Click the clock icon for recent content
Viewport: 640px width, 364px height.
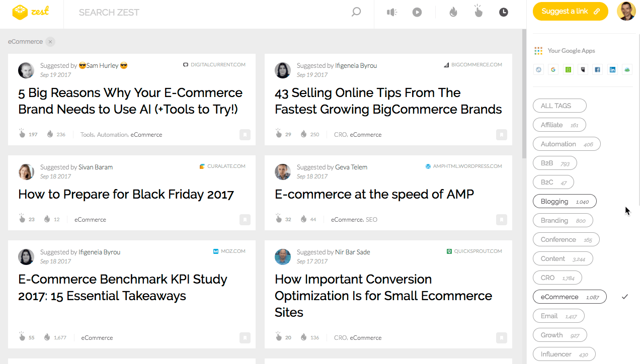tap(503, 12)
